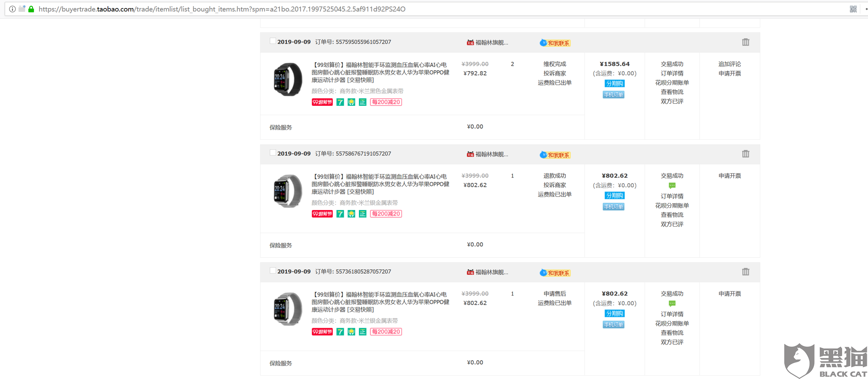Click green comment icon in order 557586767191057207

[x=672, y=185]
